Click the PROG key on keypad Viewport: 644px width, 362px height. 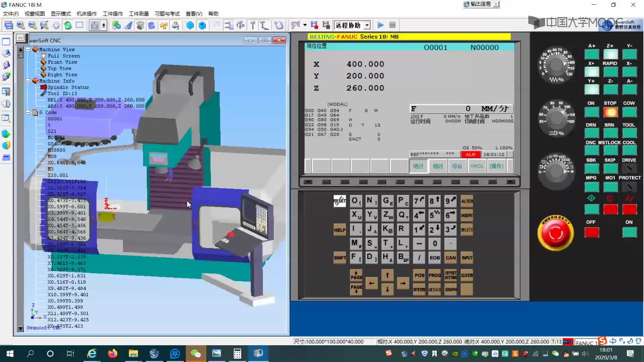(x=435, y=275)
